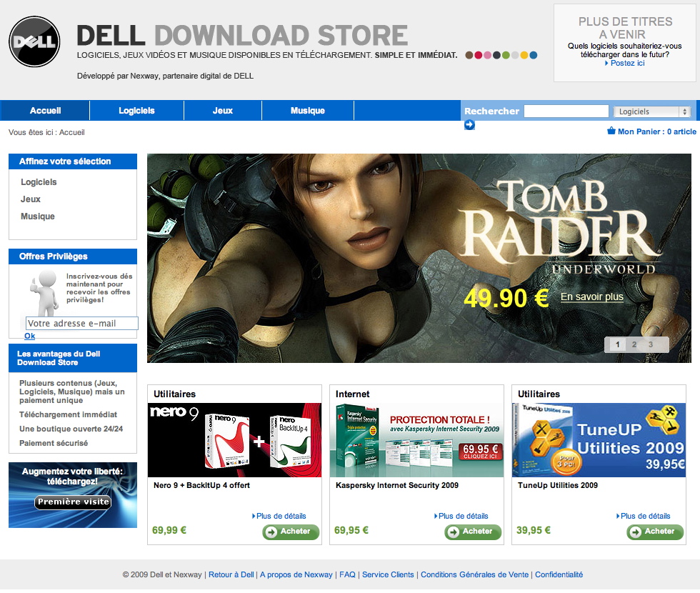Click the Rechercher search text field

[566, 111]
